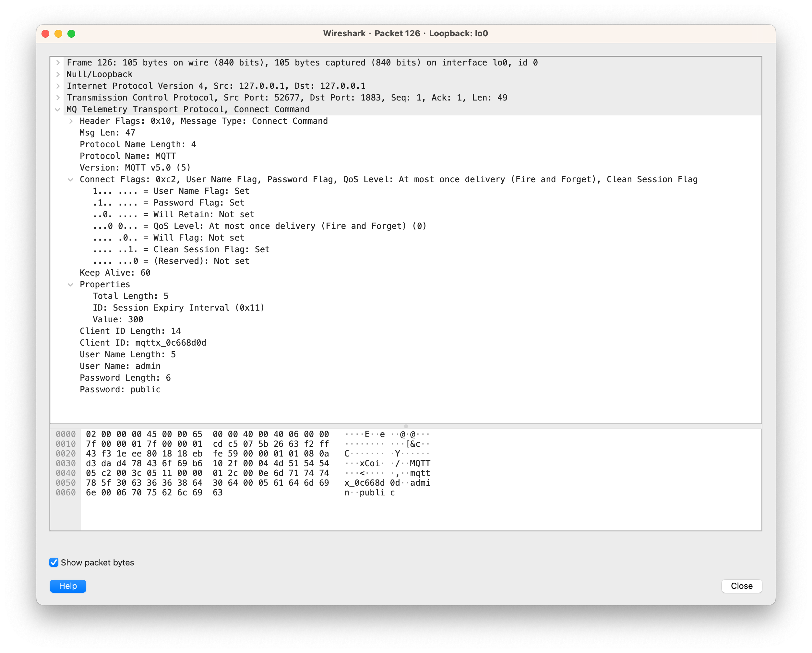
Task: Expand Internet Protocol Version 4 details
Action: pyautogui.click(x=58, y=86)
